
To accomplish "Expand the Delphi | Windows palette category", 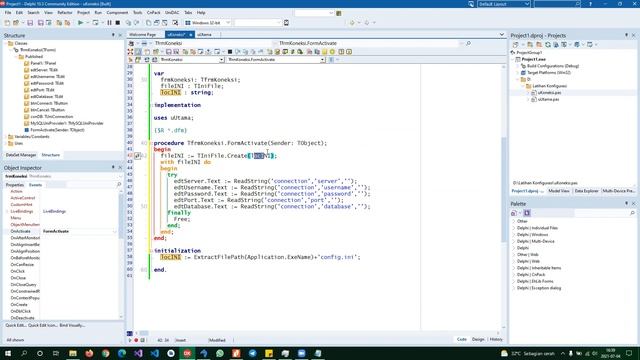I will 514,235.
